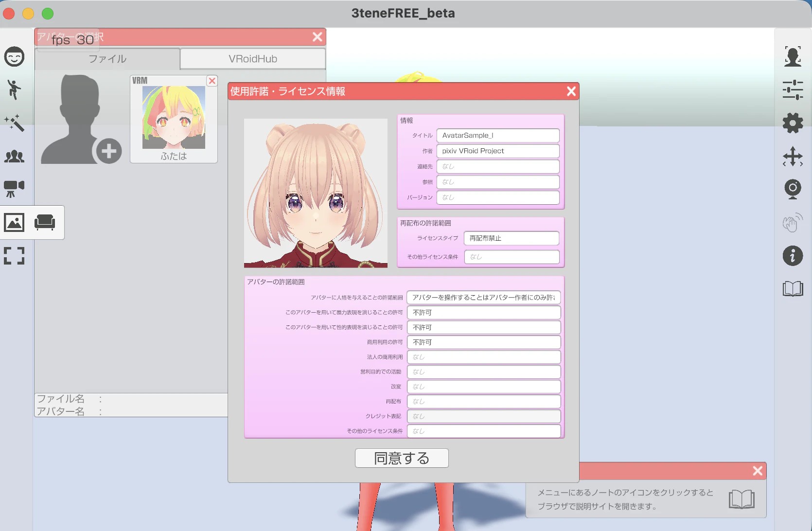Click the 商用利用の許可 value field
812x531 pixels.
(x=484, y=342)
